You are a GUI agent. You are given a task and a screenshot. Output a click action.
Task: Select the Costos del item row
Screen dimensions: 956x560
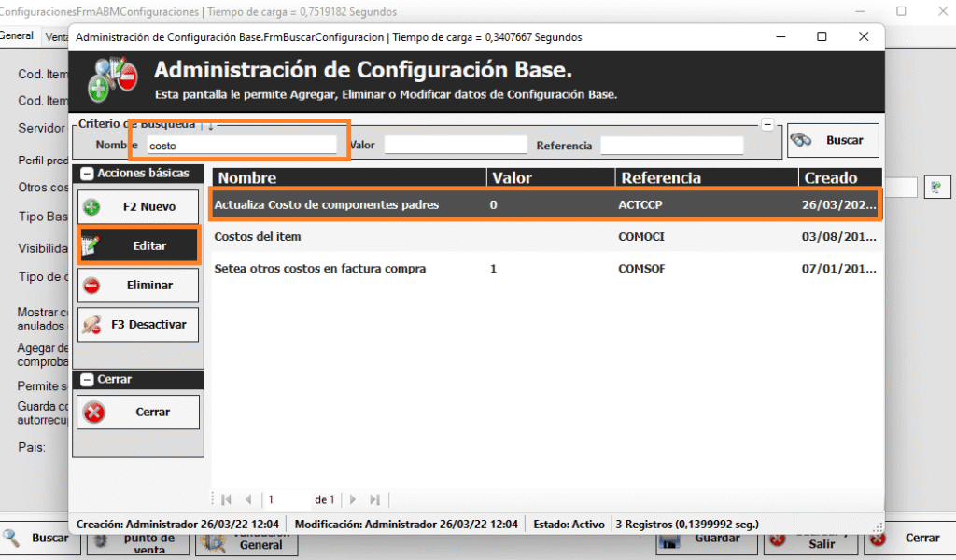[258, 237]
